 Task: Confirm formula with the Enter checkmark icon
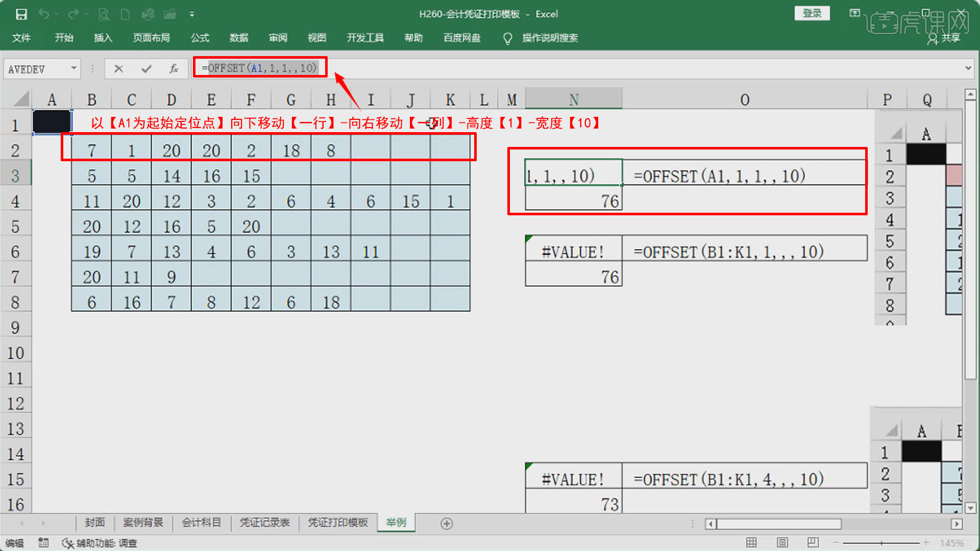146,68
